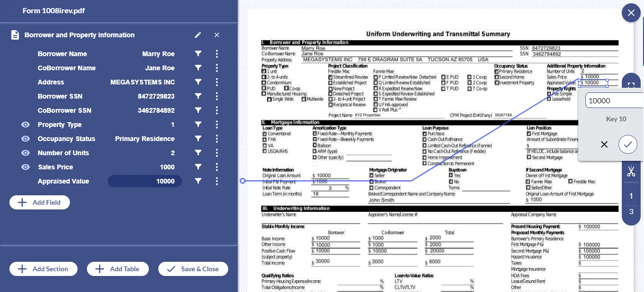
Task: Jump to page 3 in the sidebar
Action: pos(631,211)
